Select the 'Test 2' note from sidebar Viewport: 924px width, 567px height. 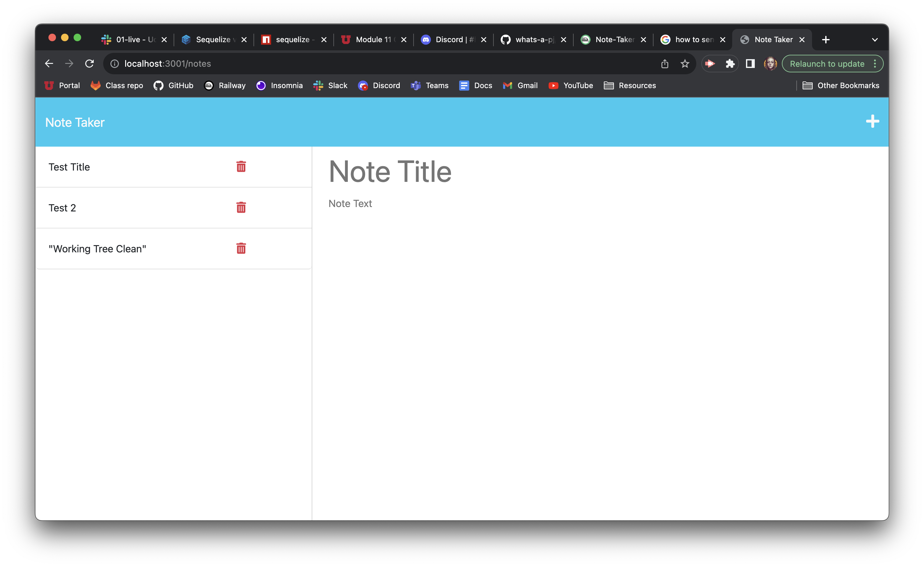coord(63,207)
